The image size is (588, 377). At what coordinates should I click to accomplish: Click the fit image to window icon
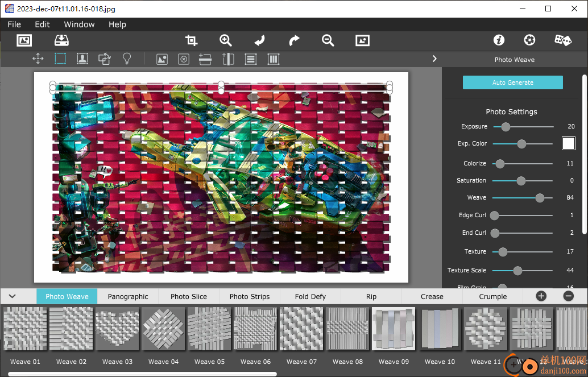click(x=363, y=40)
